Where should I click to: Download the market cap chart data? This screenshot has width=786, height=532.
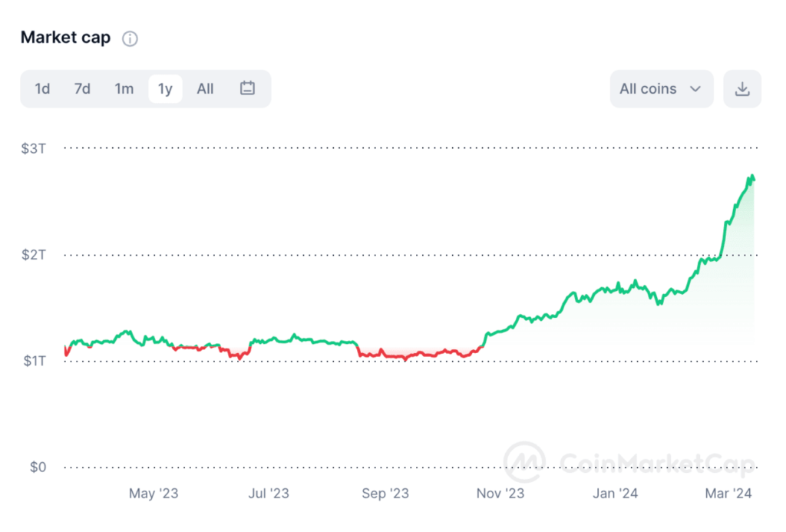pos(741,89)
